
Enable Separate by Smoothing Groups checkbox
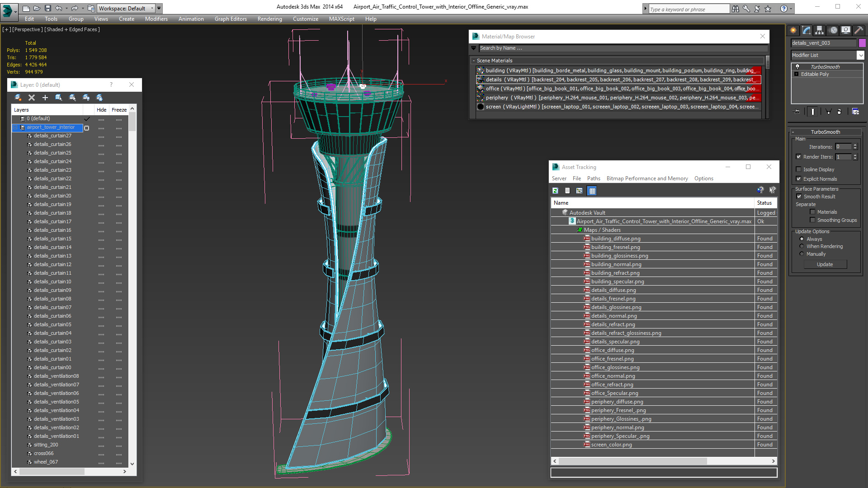click(812, 220)
